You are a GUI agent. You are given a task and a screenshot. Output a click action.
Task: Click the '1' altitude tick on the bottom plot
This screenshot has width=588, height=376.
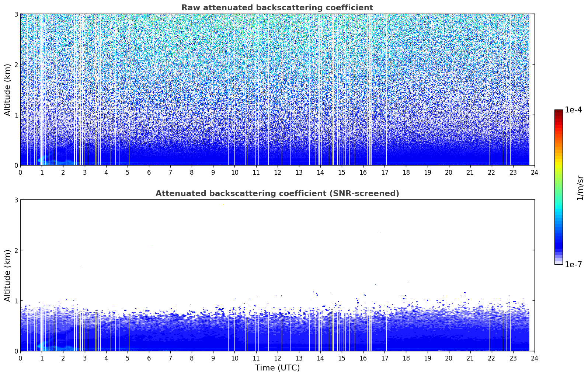[x=16, y=301]
